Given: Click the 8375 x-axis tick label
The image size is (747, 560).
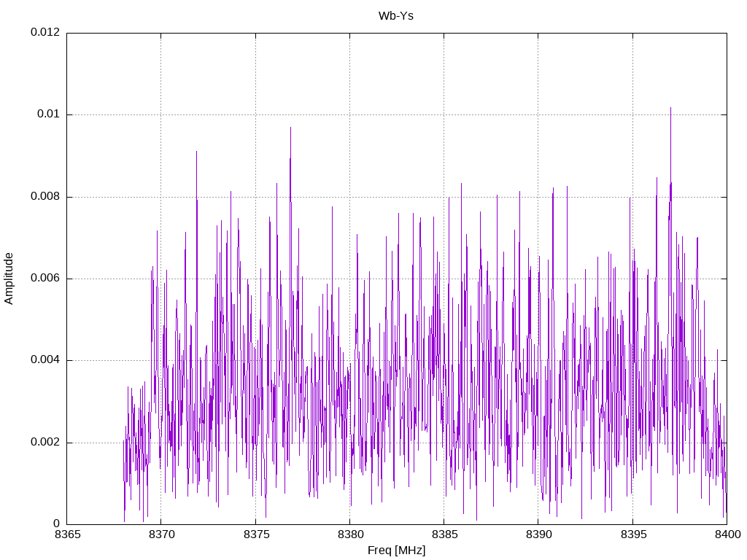Looking at the screenshot, I should pos(256,534).
